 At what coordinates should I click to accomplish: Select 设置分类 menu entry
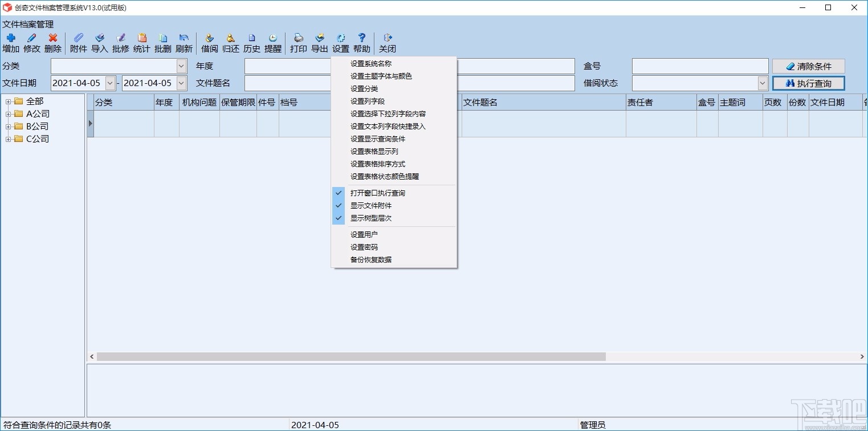click(x=394, y=89)
